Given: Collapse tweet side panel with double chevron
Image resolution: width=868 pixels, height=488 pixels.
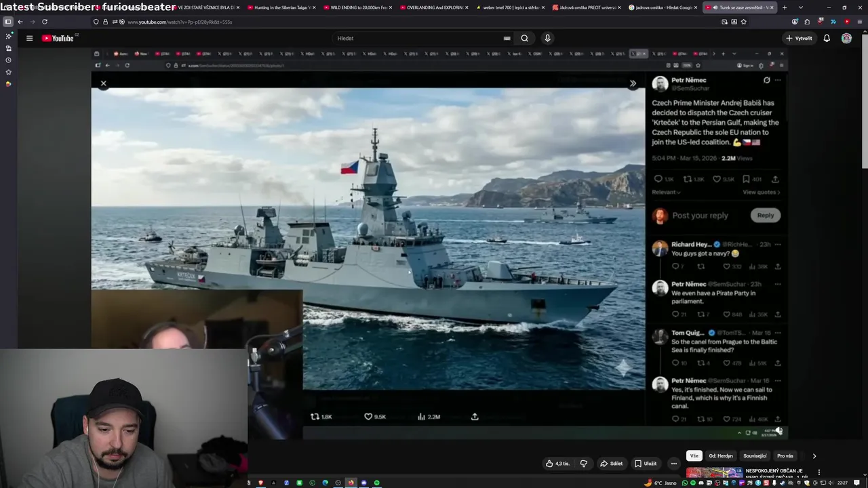Looking at the screenshot, I should [x=633, y=83].
